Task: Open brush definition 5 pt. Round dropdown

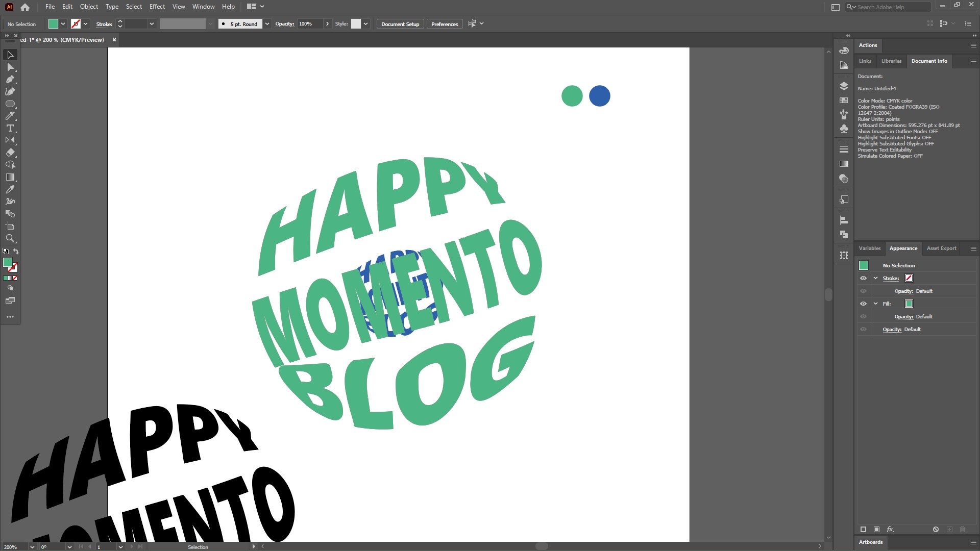Action: point(267,24)
